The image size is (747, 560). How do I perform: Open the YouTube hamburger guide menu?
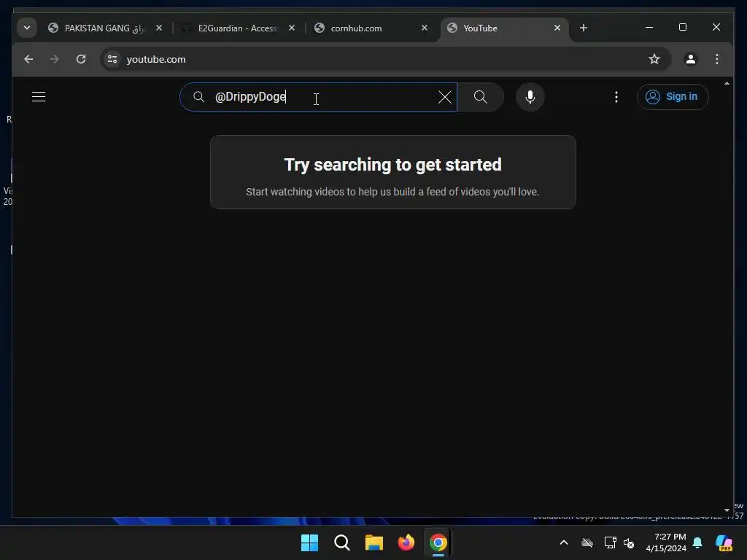tap(39, 97)
